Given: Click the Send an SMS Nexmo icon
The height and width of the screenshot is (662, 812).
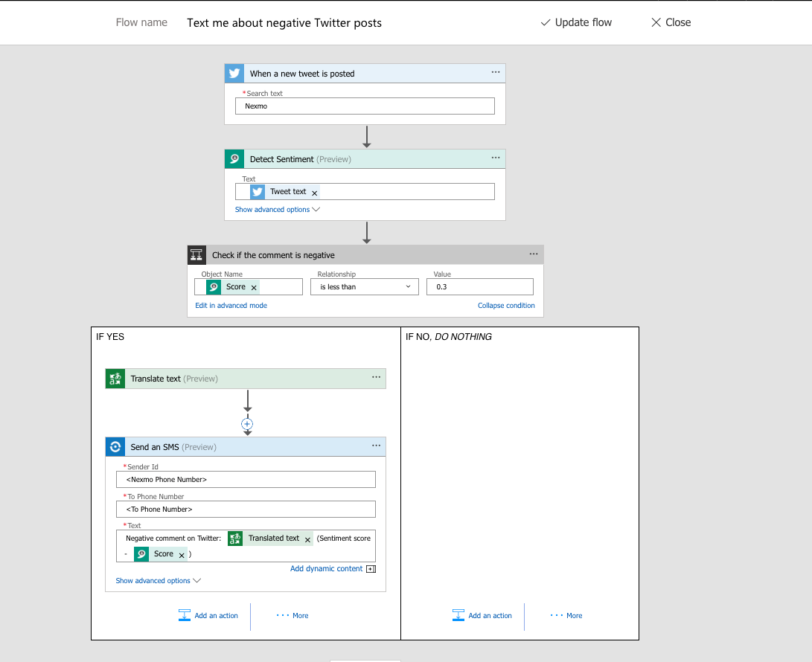Looking at the screenshot, I should (115, 447).
